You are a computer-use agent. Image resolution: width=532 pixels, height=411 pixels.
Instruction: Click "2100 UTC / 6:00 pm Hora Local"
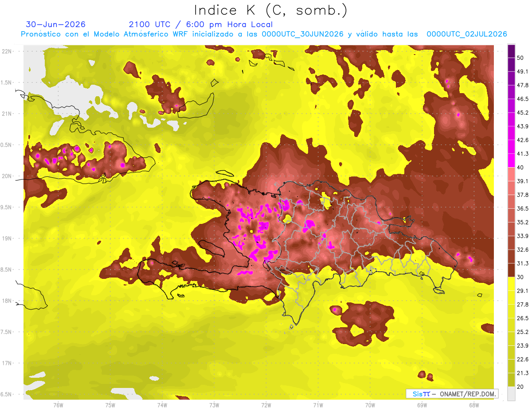(x=201, y=24)
